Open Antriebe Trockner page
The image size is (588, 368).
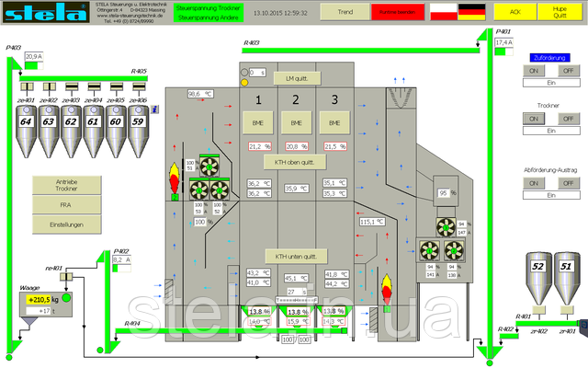click(65, 185)
